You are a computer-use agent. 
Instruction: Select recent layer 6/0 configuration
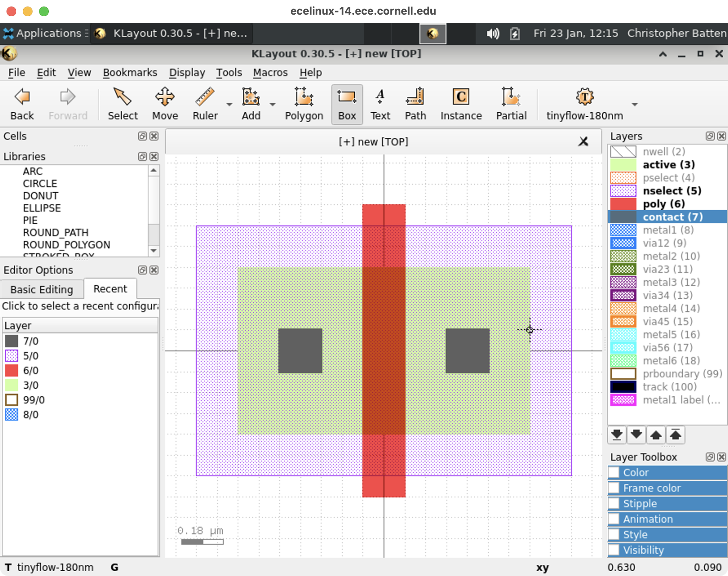(x=31, y=371)
